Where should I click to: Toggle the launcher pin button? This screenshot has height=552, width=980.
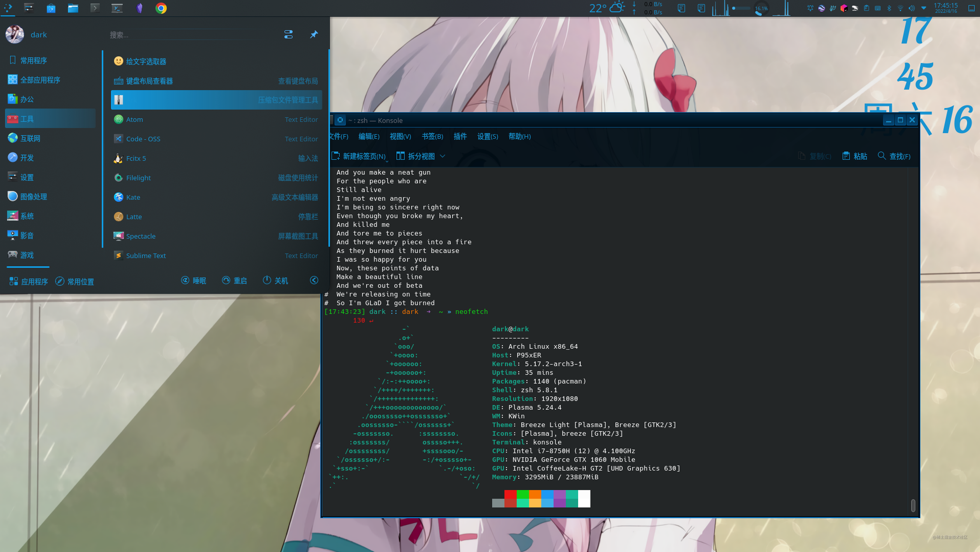314,34
